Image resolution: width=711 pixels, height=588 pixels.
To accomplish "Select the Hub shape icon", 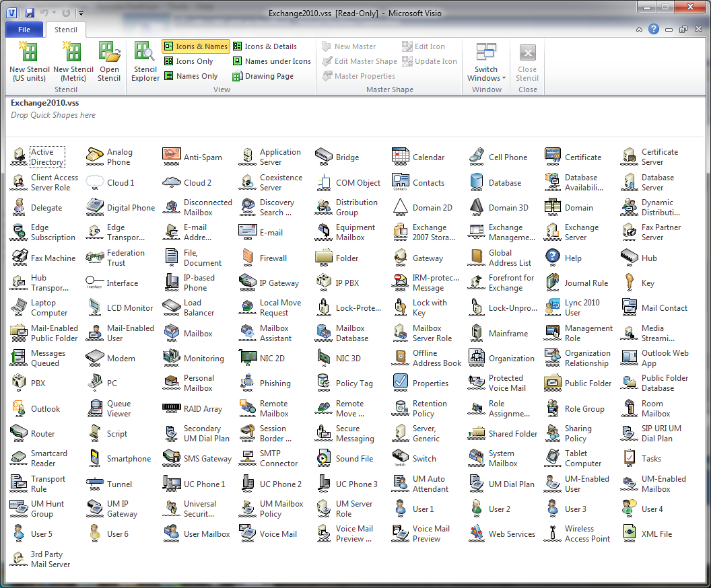I will 629,258.
